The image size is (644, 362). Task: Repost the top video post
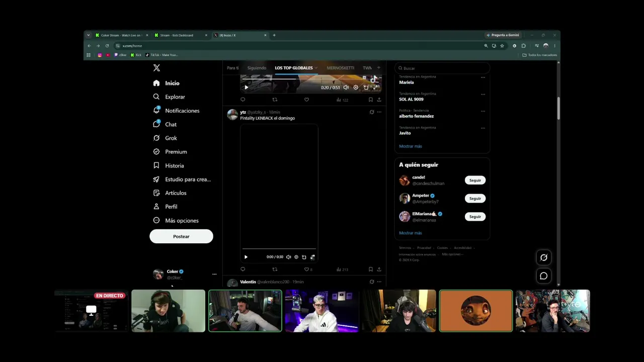[x=275, y=100]
